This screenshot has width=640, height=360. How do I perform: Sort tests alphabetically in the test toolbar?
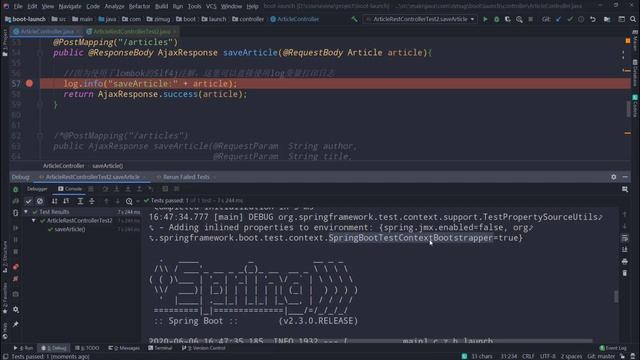pyautogui.click(x=54, y=201)
